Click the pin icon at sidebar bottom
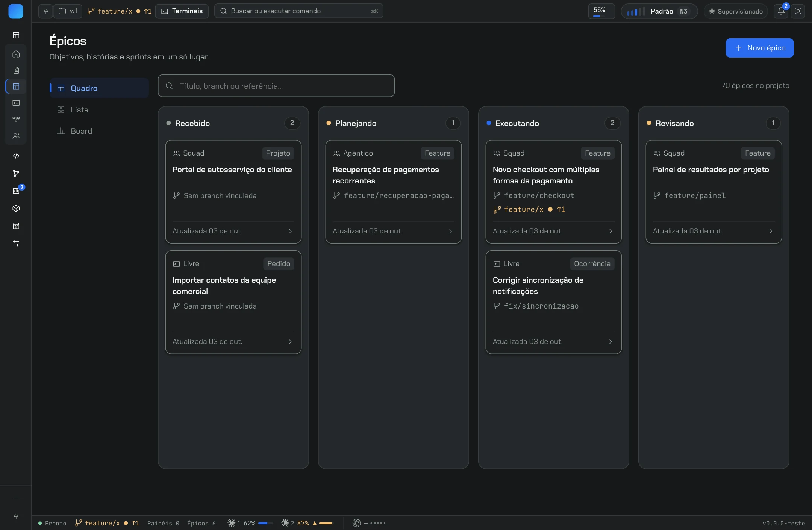Image resolution: width=812 pixels, height=530 pixels. click(x=16, y=516)
